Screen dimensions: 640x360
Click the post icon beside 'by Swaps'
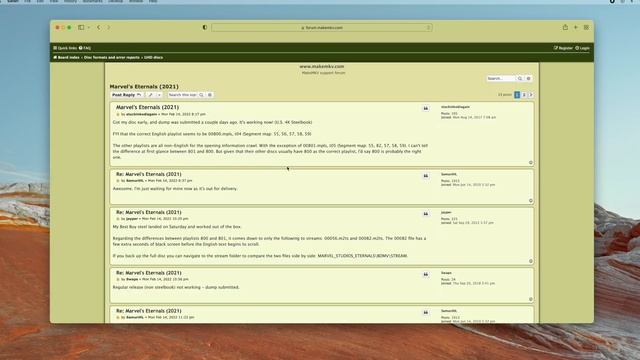click(x=118, y=279)
